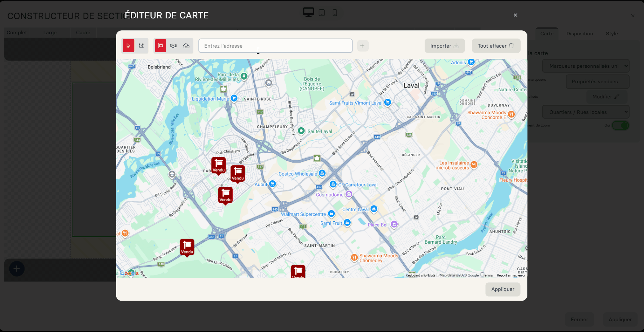The image size is (644, 332).
Task: Open the 'Report a map error' link
Action: click(x=511, y=275)
